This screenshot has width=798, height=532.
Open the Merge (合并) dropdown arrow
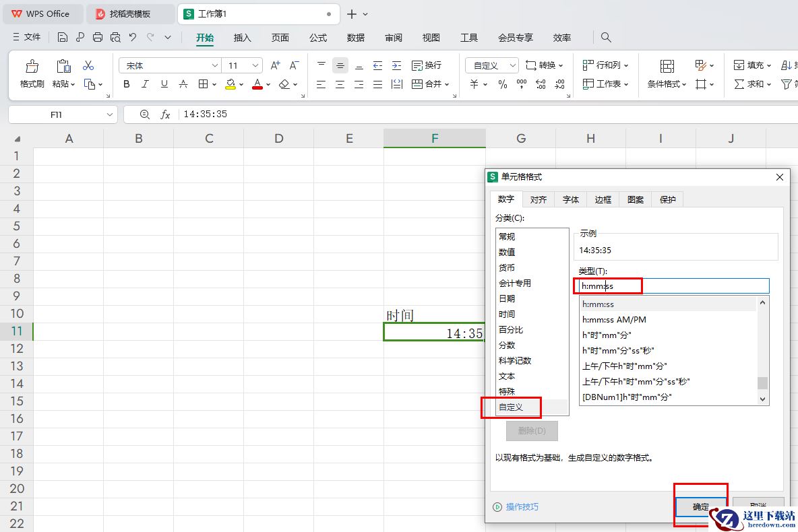pos(447,84)
